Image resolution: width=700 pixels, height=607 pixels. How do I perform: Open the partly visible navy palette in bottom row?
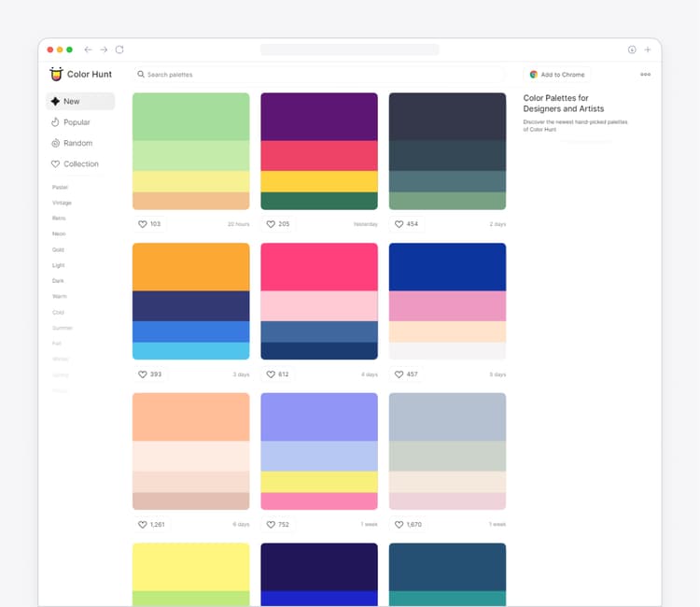coord(319,575)
